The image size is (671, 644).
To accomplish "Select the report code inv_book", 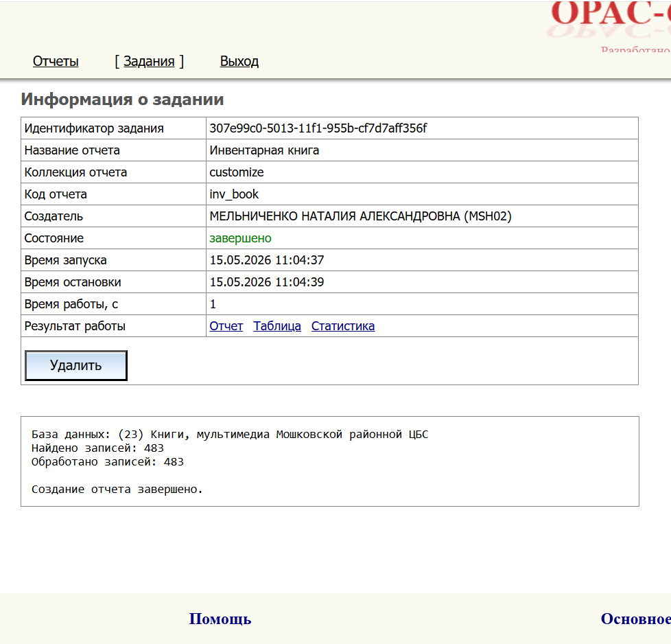I will tap(234, 194).
